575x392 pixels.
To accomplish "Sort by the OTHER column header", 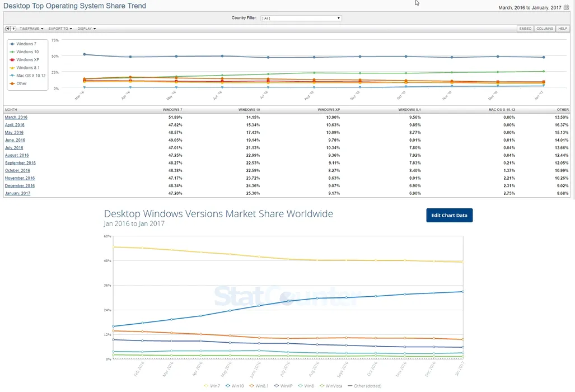I will point(563,110).
